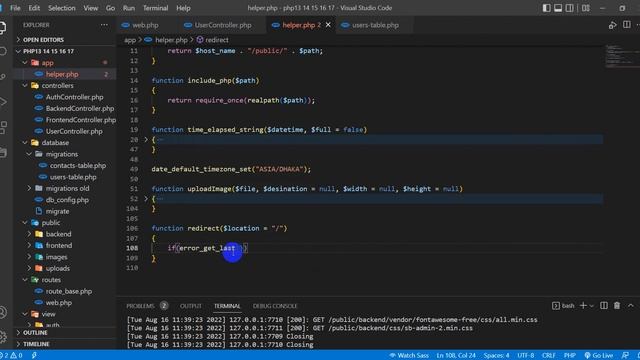Viewport: 640px width, 360px height.
Task: Click the code minimap preview
Action: pyautogui.click(x=621, y=56)
